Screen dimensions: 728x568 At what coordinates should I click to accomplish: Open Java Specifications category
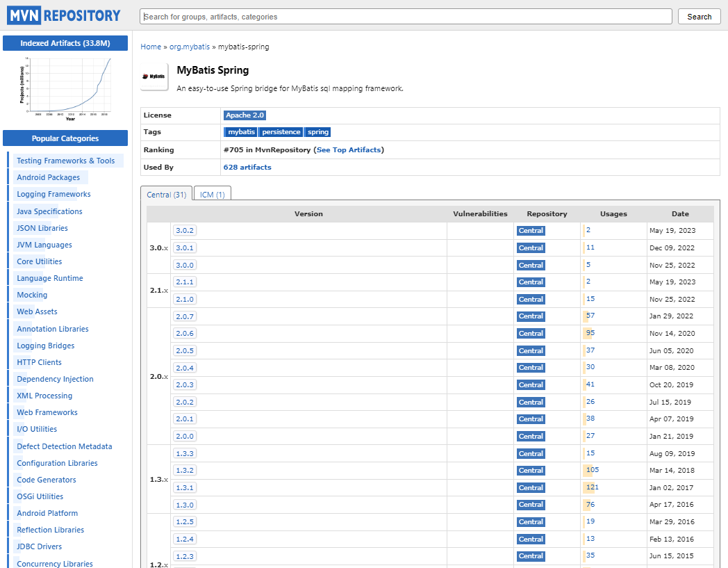coord(50,211)
